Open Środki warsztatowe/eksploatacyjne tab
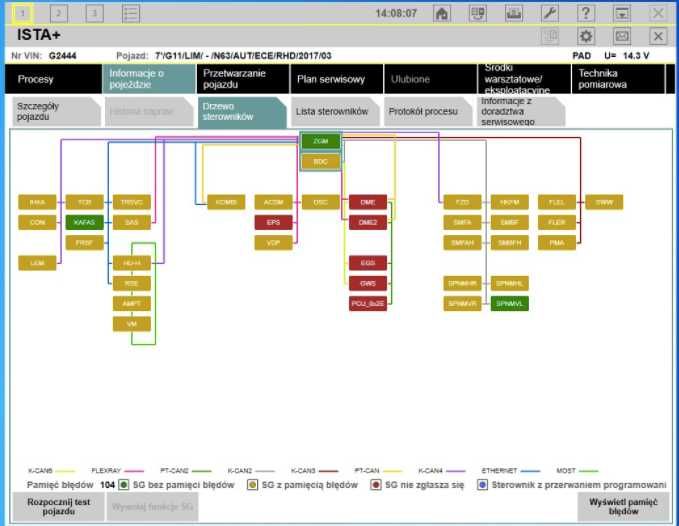The width and height of the screenshot is (679, 526). pos(524,79)
